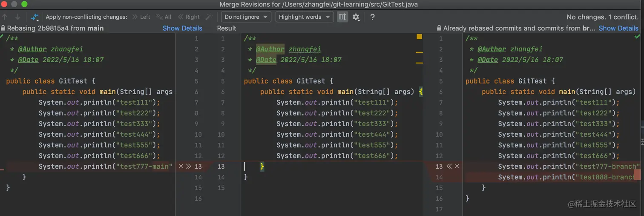This screenshot has height=216, width=644.
Task: Apply non-conflicting changes from Right
Action: pos(189,17)
